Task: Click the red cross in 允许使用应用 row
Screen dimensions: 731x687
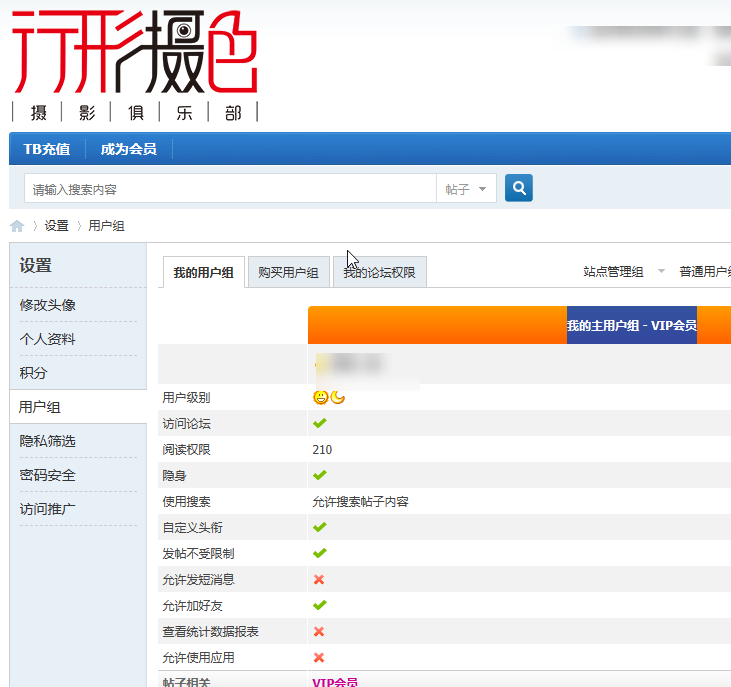Action: coord(319,658)
